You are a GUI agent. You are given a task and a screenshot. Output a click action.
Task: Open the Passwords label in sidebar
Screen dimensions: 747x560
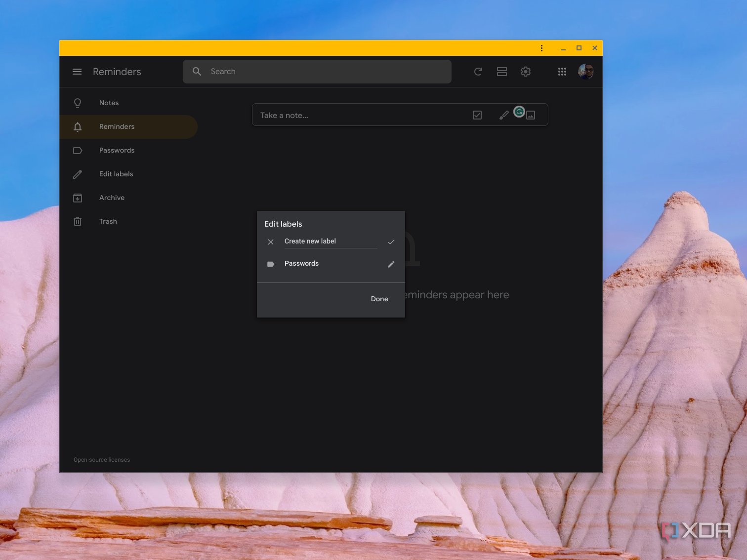[x=128, y=150]
